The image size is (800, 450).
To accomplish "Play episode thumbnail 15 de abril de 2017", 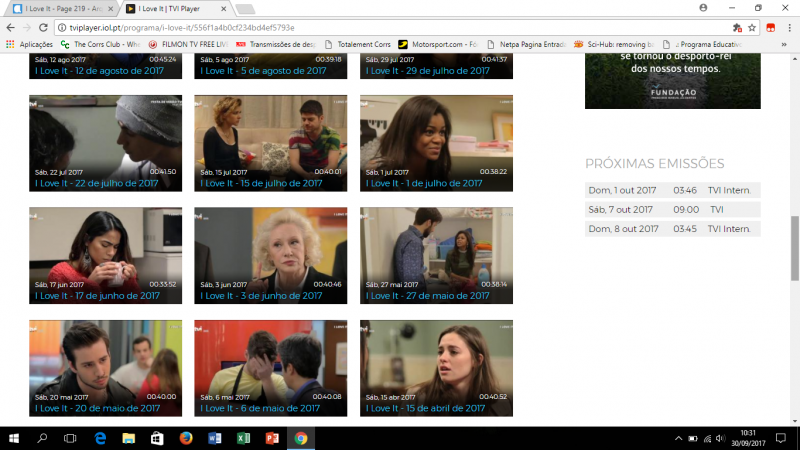I will point(436,368).
